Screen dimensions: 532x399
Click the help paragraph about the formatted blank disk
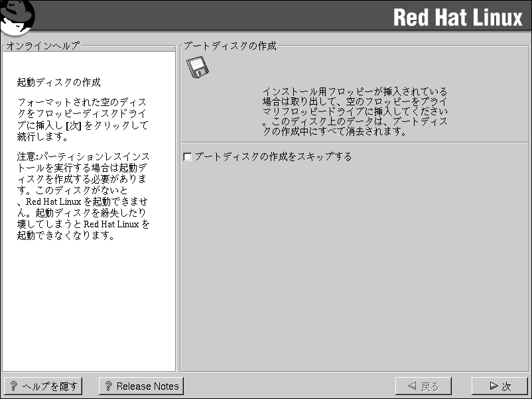(82, 120)
